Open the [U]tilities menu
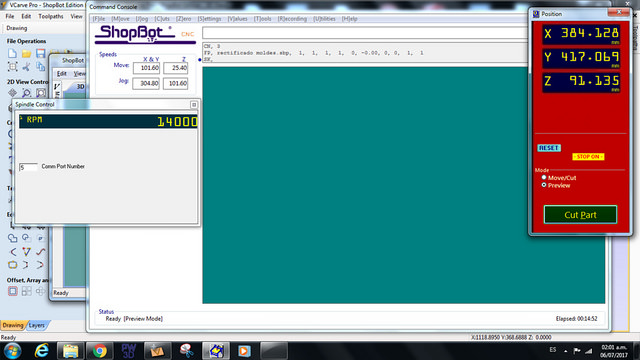The image size is (640, 360). click(324, 19)
